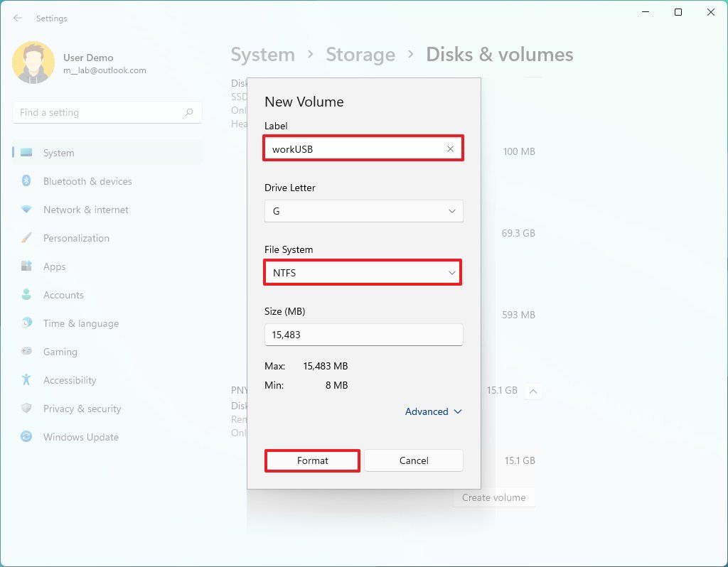Navigate to Storage via the breadcrumb
Screen dimensions: 728x567
[360, 54]
